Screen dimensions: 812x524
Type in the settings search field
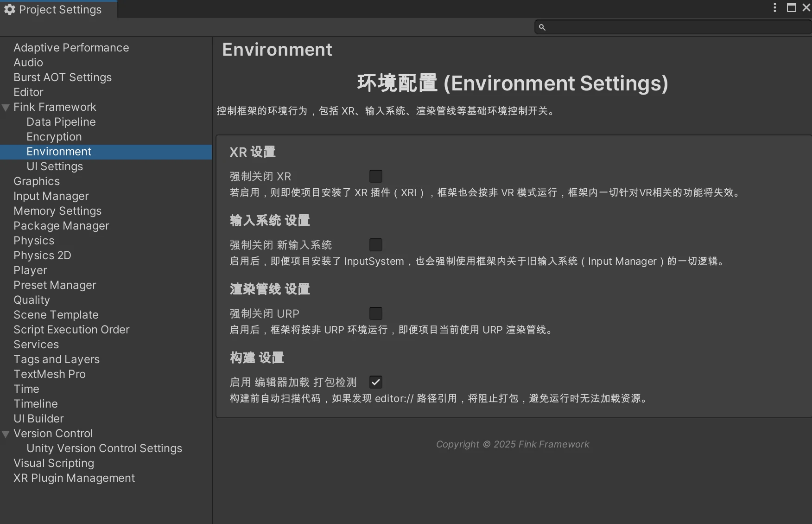pos(677,27)
